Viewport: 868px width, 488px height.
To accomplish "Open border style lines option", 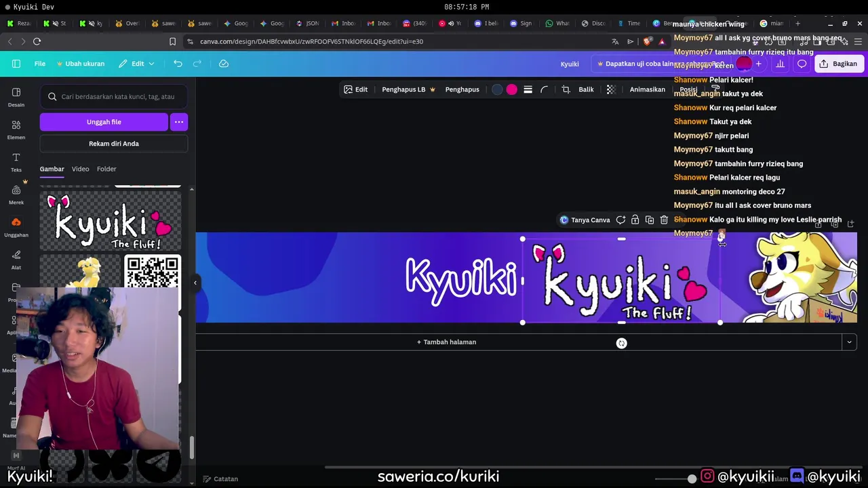I will tap(528, 89).
